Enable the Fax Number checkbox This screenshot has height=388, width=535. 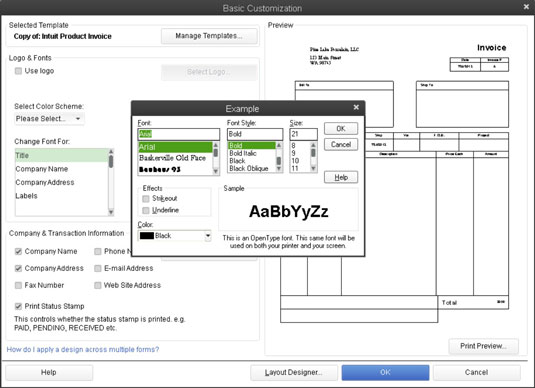pyautogui.click(x=18, y=285)
